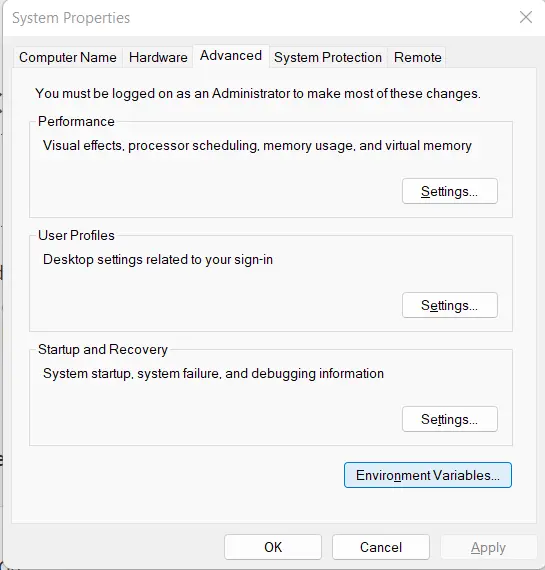Image resolution: width=545 pixels, height=570 pixels.
Task: Go to the System Protection tab
Action: (x=328, y=57)
